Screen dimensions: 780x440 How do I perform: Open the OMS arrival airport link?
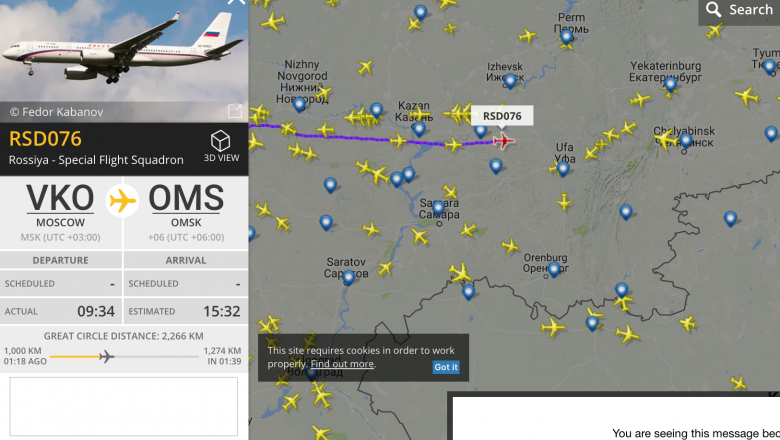(x=186, y=197)
